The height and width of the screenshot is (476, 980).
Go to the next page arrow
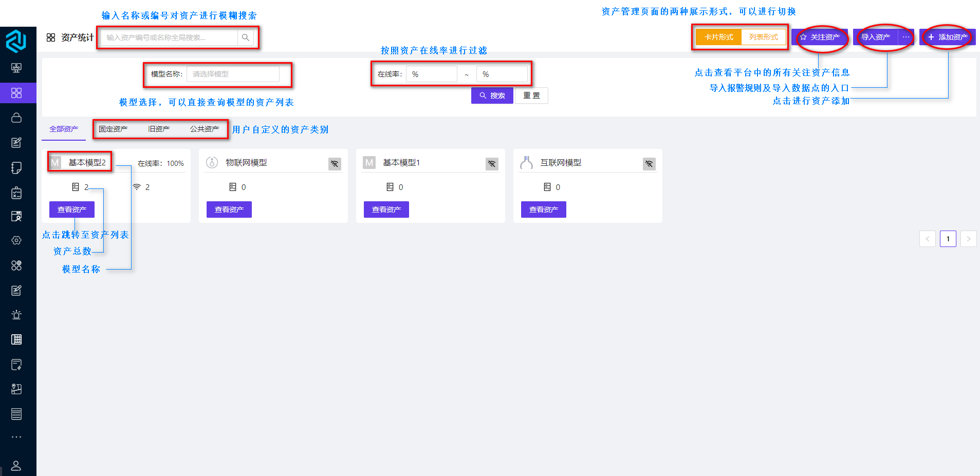(968, 239)
